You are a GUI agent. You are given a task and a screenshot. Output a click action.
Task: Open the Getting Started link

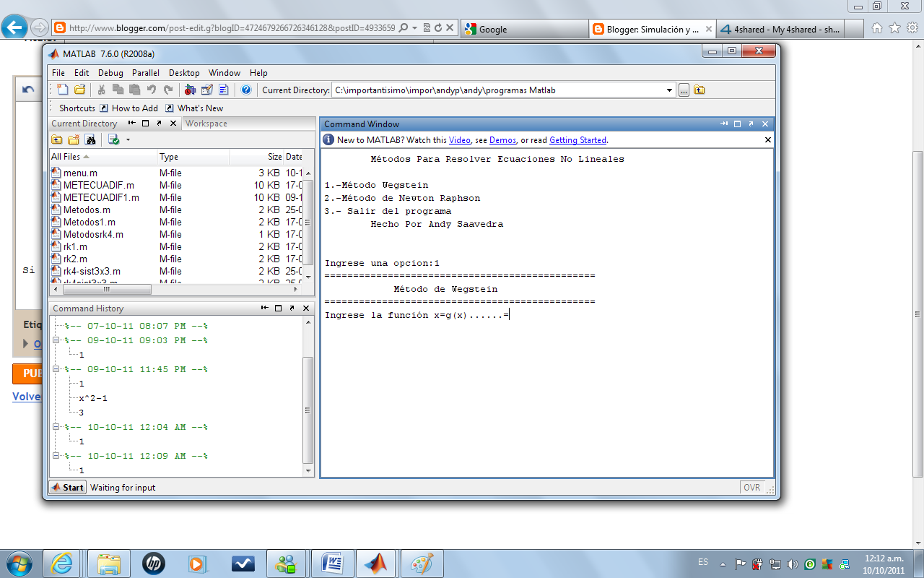click(x=577, y=140)
